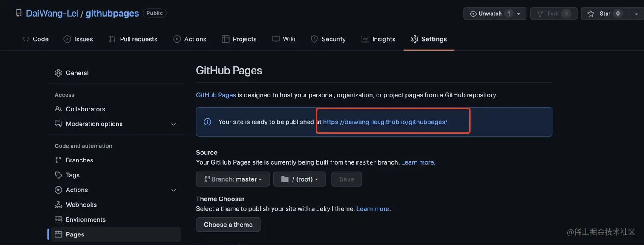Click the info icon in the publish notice
644x245 pixels.
click(x=207, y=122)
